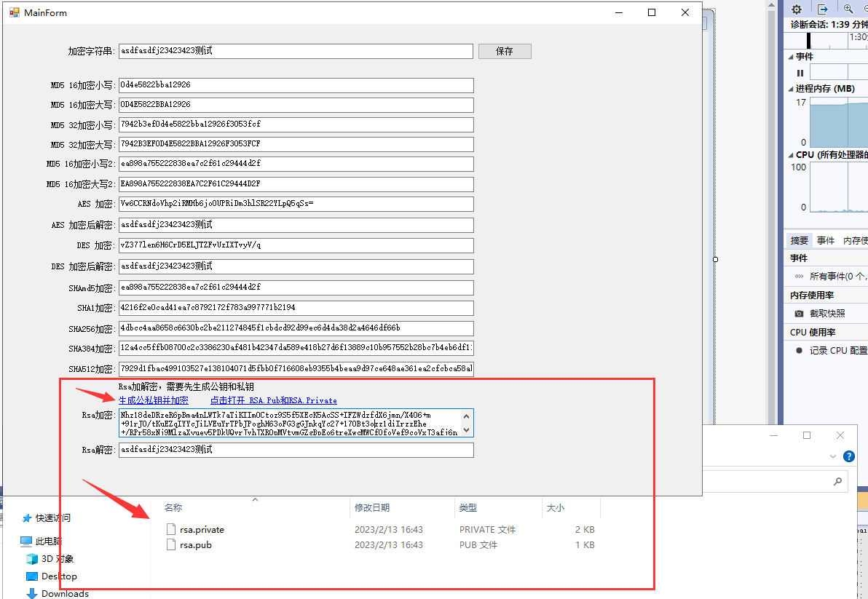Click the rsa.pub file icon
Viewport: 868px width, 599px height.
[171, 545]
